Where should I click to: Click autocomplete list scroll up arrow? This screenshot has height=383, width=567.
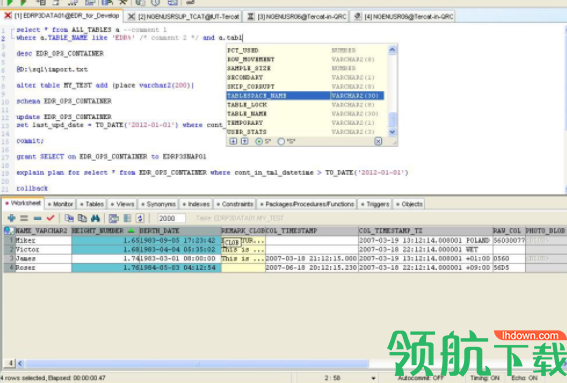[x=392, y=50]
